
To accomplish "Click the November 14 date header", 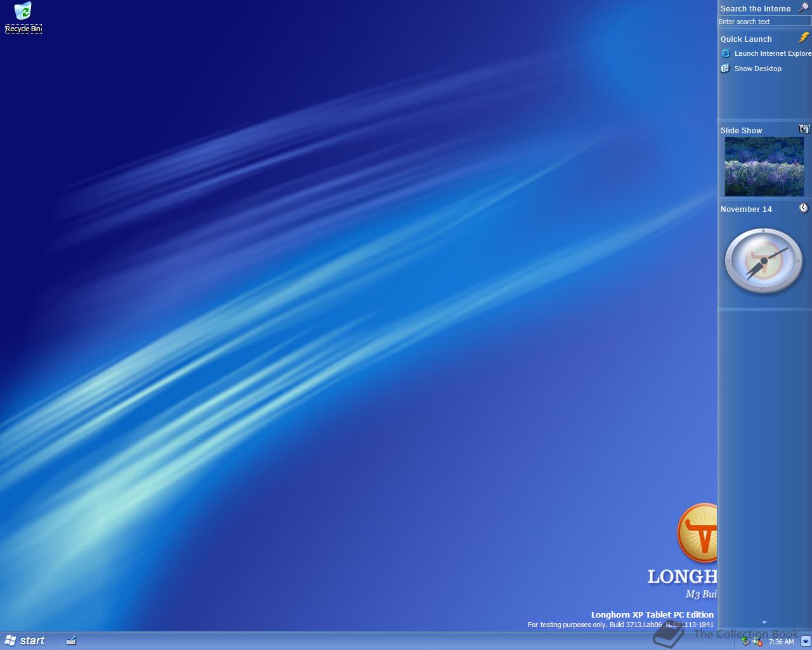I will click(x=746, y=209).
